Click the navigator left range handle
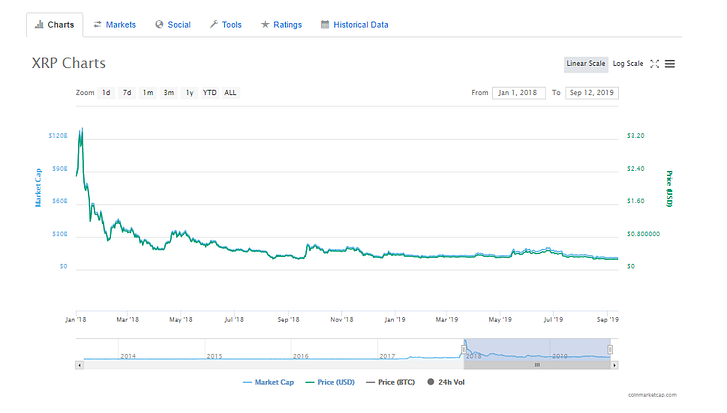The height and width of the screenshot is (413, 727). coord(464,349)
